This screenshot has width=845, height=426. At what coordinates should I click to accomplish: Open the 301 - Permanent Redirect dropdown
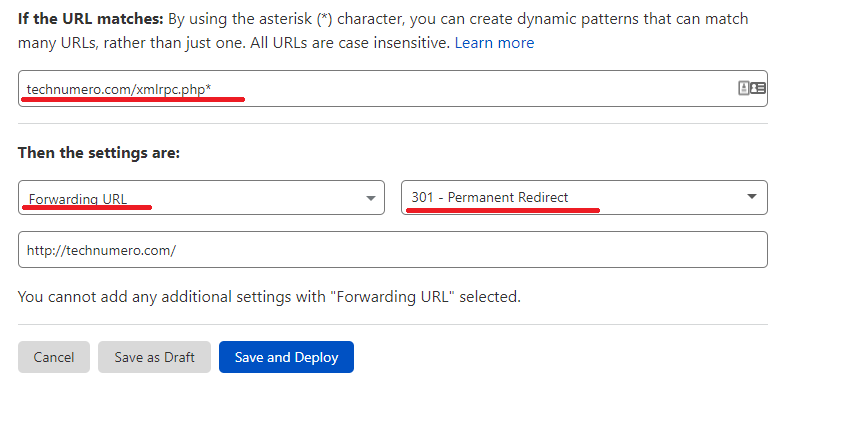click(584, 197)
